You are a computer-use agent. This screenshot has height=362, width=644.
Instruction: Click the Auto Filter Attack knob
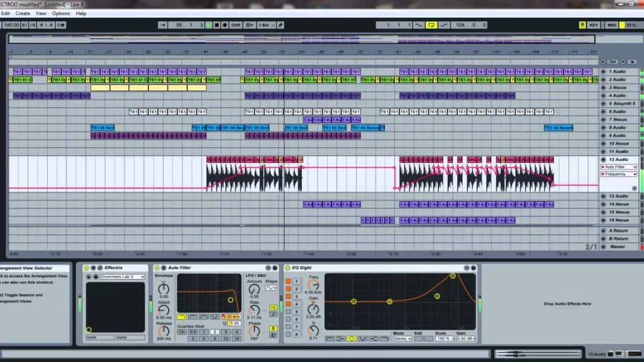click(164, 310)
